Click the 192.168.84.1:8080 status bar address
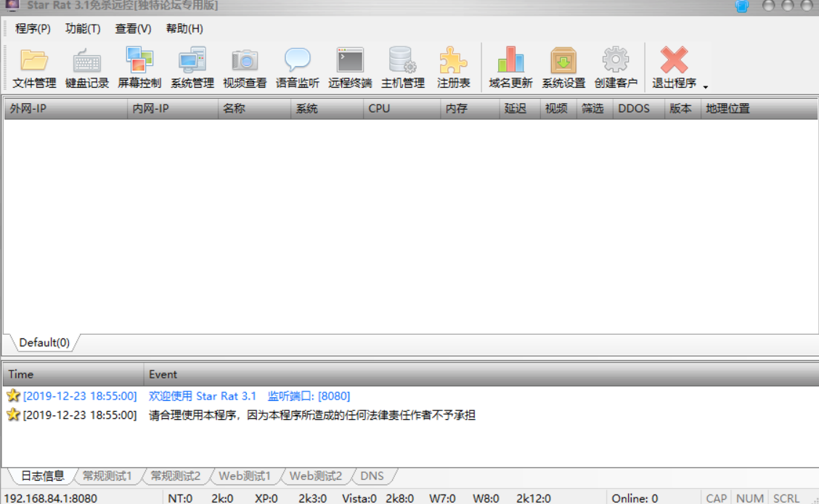Screen dimensions: 819x504 click(x=50, y=498)
